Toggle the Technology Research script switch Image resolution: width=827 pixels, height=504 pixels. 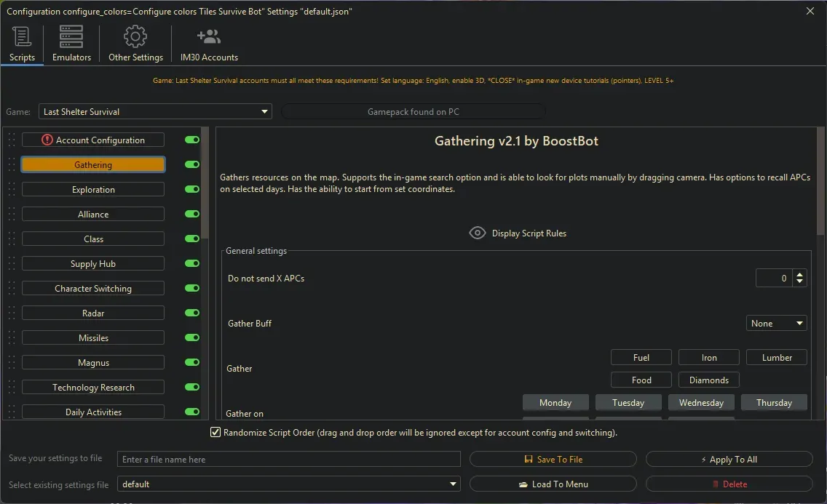[x=192, y=387]
